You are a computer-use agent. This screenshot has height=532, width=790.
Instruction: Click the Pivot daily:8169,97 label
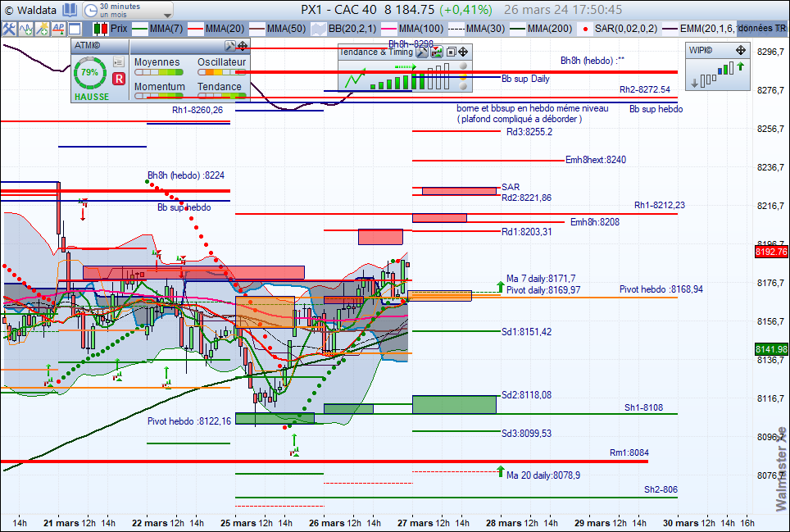(x=543, y=289)
